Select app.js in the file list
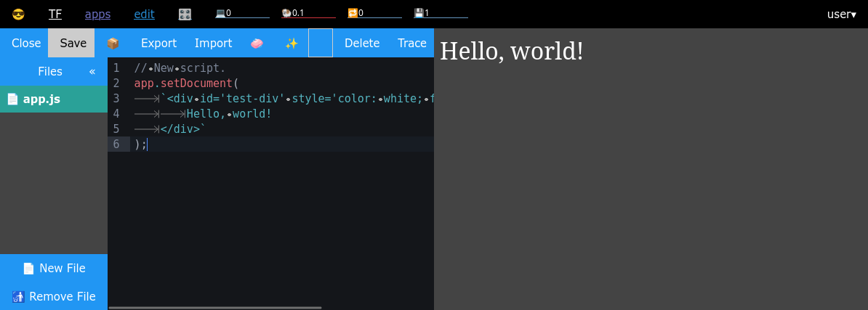This screenshot has height=310, width=868. tap(41, 99)
